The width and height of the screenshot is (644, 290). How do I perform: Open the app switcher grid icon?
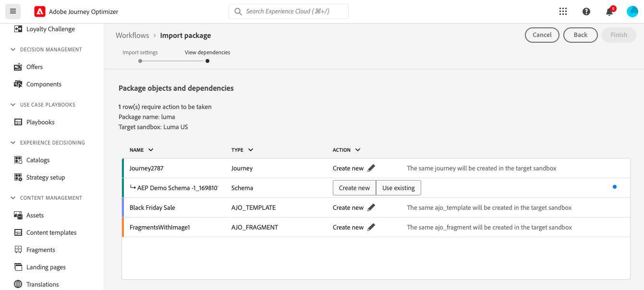pos(563,12)
